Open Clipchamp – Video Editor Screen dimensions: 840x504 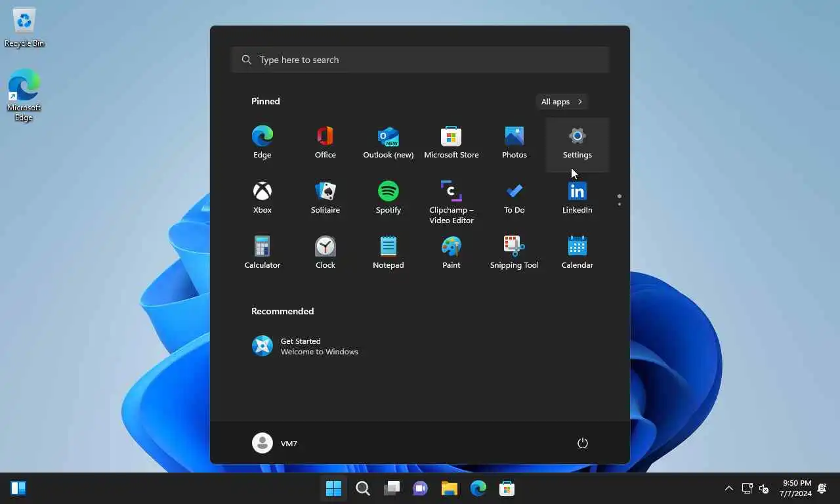[x=451, y=201]
